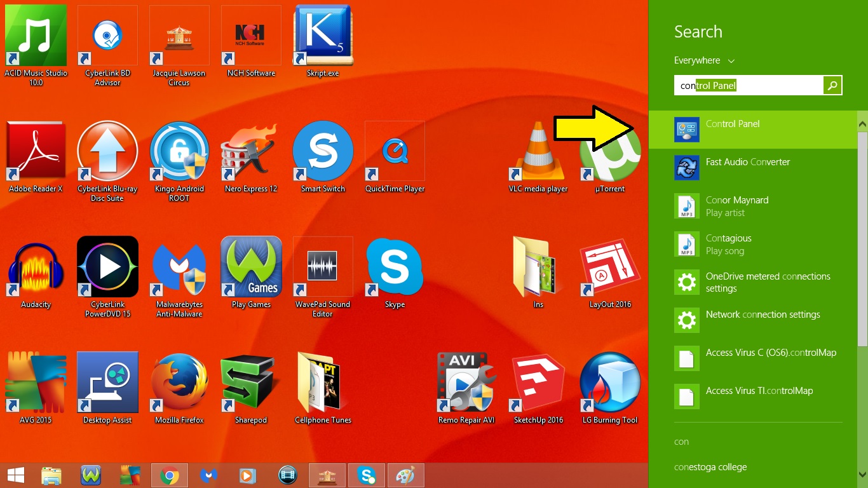Launch Remo Repair AVI icon
Viewport: 868px width, 488px height.
[466, 383]
